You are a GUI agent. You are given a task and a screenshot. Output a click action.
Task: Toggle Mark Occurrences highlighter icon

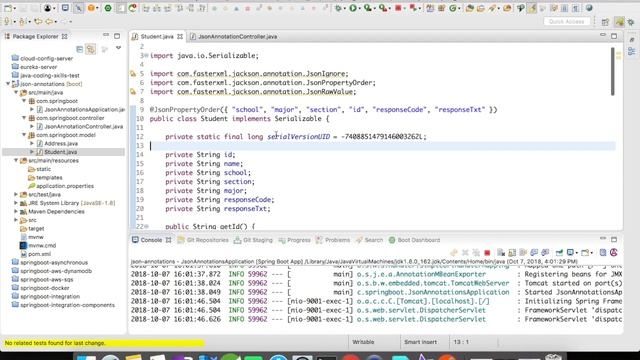532,8
